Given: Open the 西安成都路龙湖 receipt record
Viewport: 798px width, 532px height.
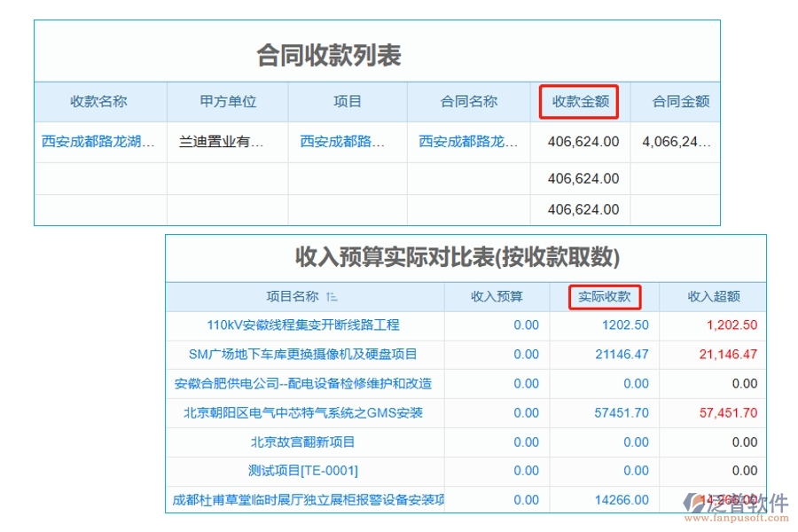Looking at the screenshot, I should point(100,141).
